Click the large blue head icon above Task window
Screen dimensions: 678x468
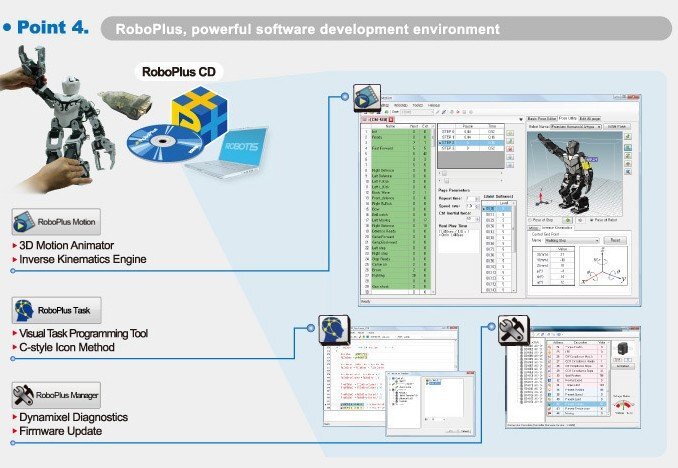[x=333, y=326]
